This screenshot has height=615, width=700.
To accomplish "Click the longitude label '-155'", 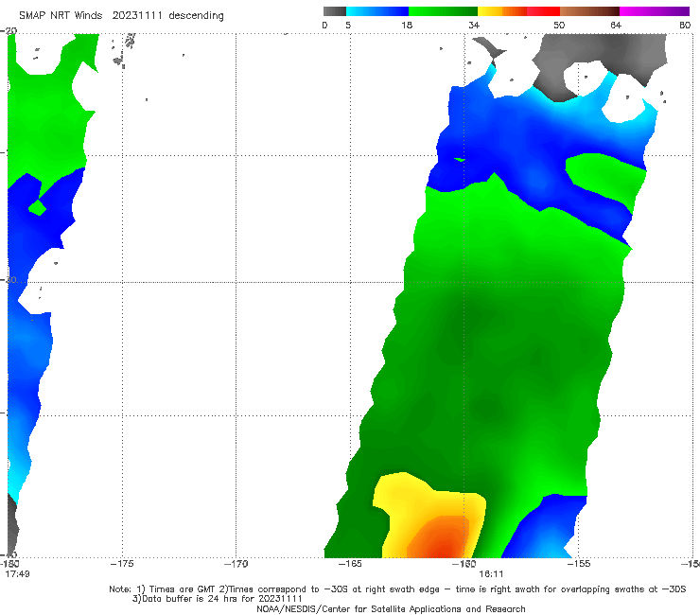I will [579, 564].
